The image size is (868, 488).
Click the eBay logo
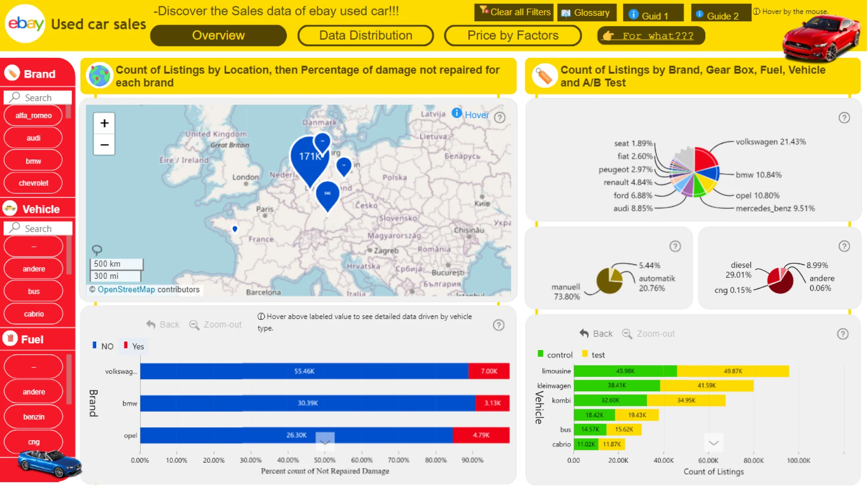click(x=25, y=23)
